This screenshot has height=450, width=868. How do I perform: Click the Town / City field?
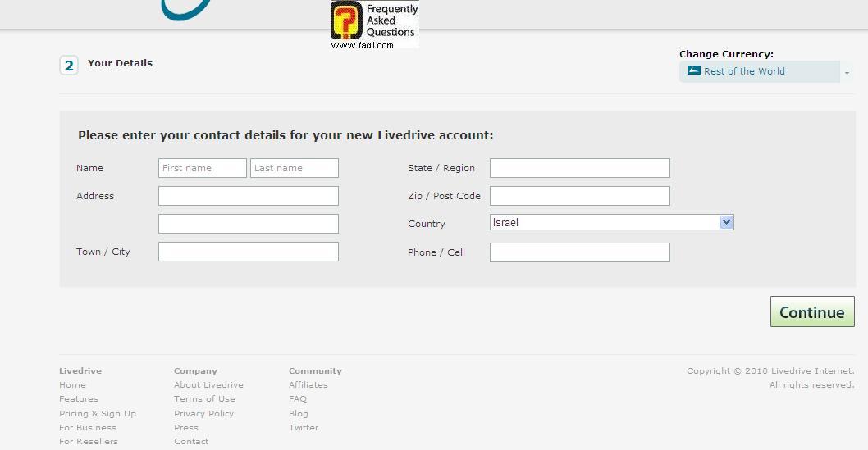[x=248, y=252]
